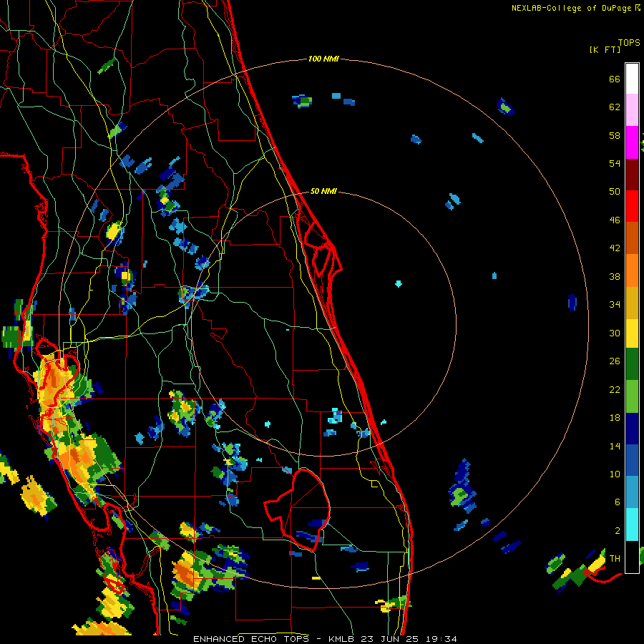The width and height of the screenshot is (644, 644).
Task: Click the legend value "6"
Action: point(618,502)
